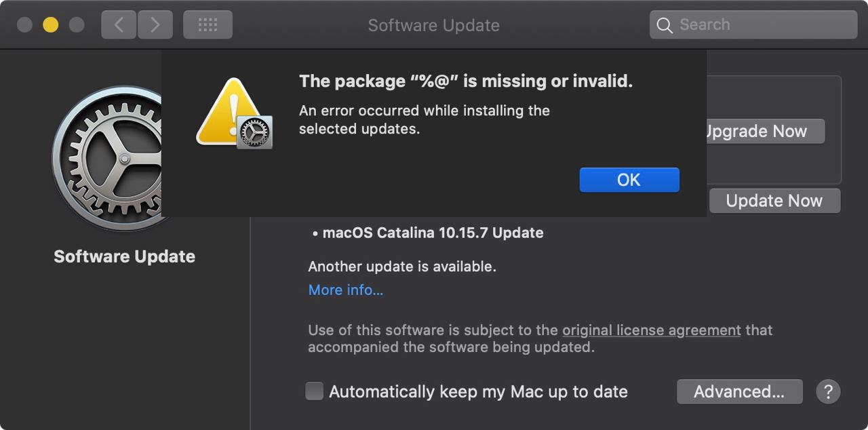Click the small gear badge on warning icon
Viewport: 868px width, 430px height.
(255, 132)
